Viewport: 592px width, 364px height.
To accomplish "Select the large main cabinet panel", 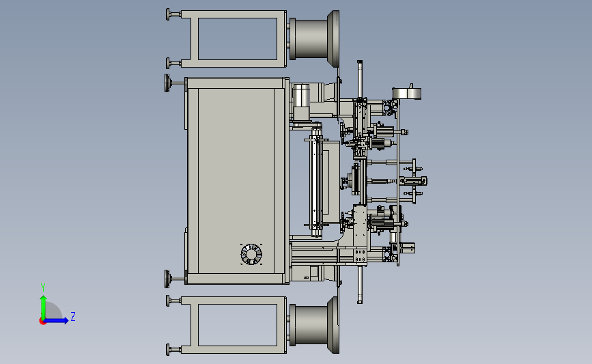I will (237, 181).
